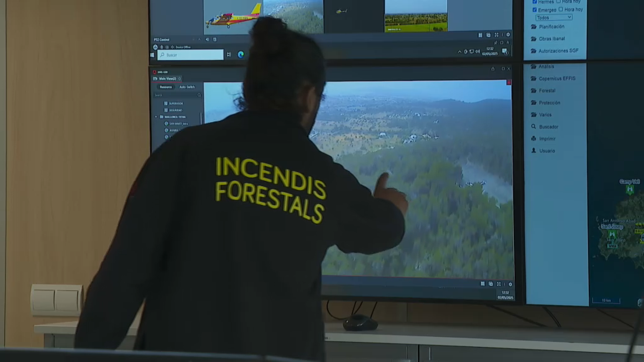Image resolution: width=644 pixels, height=362 pixels.
Task: Open the volume icon in system tray
Action: coord(478,51)
